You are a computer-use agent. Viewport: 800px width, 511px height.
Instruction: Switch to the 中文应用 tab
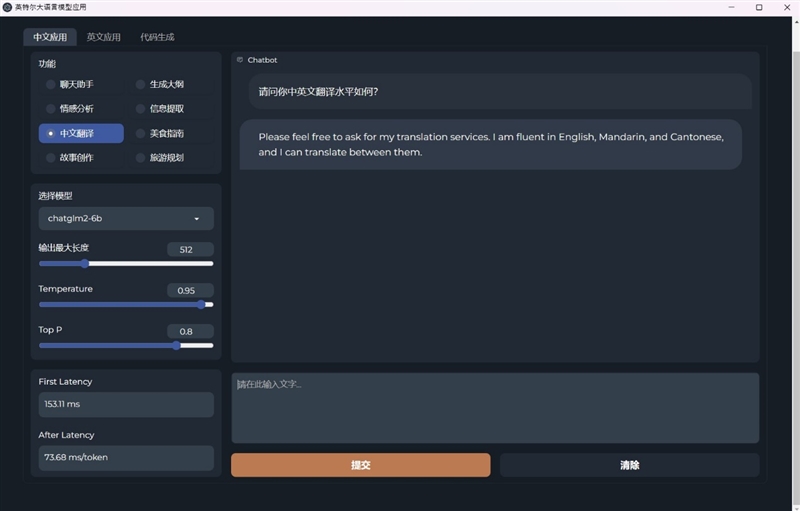point(50,37)
